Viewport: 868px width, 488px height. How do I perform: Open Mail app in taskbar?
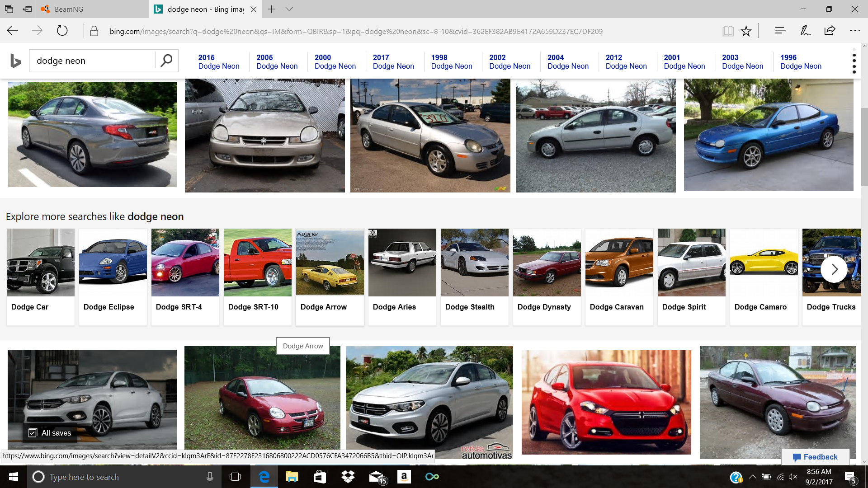(x=377, y=477)
